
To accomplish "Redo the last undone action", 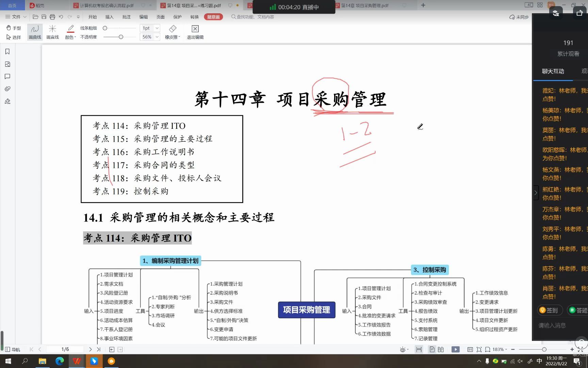I will click(x=70, y=17).
